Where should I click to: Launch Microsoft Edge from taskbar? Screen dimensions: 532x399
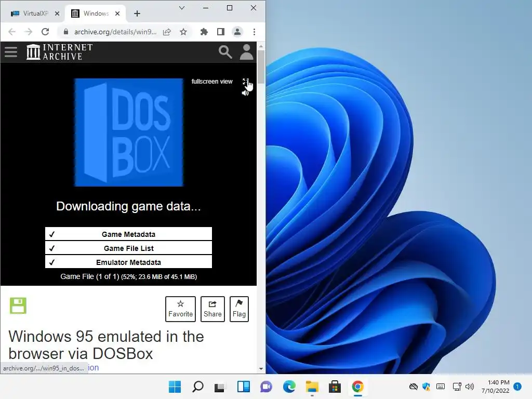289,387
